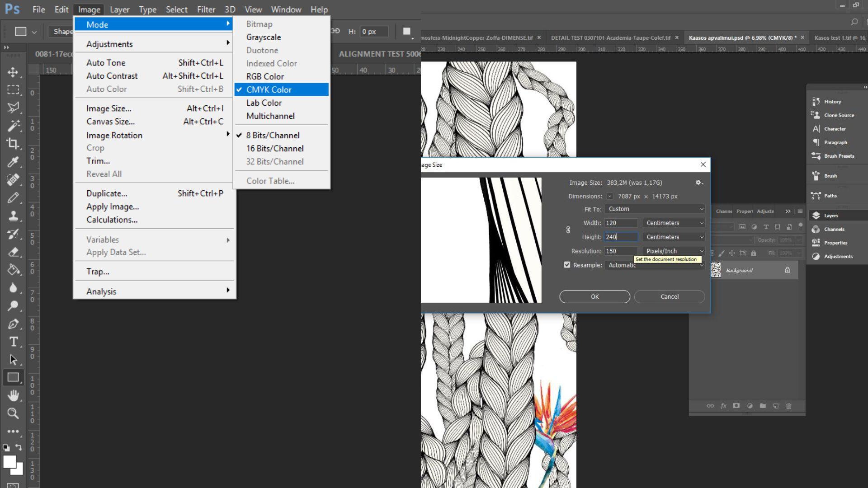Open the Width units Centimeters dropdown
The height and width of the screenshot is (488, 868).
pyautogui.click(x=673, y=223)
